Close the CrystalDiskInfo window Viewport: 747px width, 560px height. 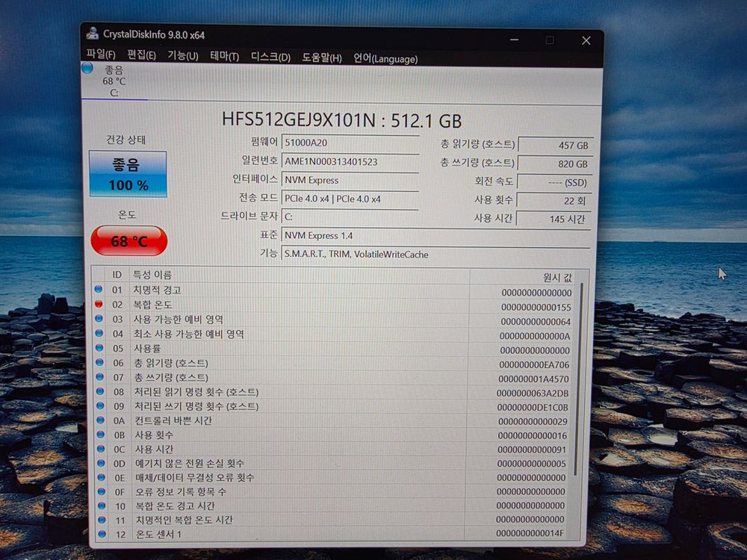(x=586, y=40)
